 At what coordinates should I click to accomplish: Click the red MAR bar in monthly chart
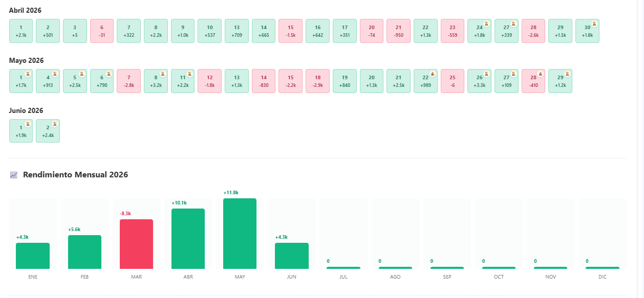[x=136, y=244]
